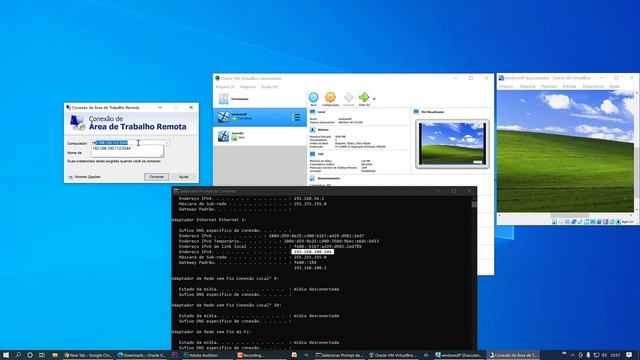The width and height of the screenshot is (640, 360).
Task: Open Visualizar menu in windowsXP VM window
Action: (x=549, y=87)
